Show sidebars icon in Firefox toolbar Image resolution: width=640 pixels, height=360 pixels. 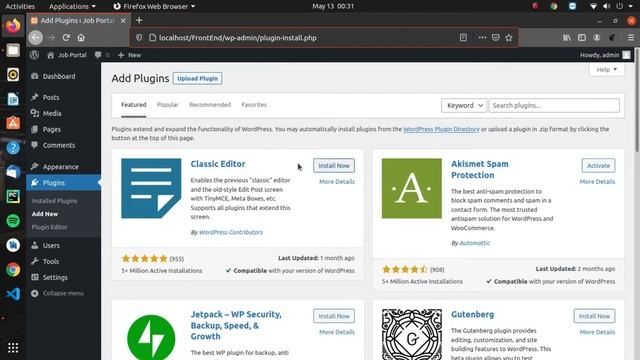(582, 38)
